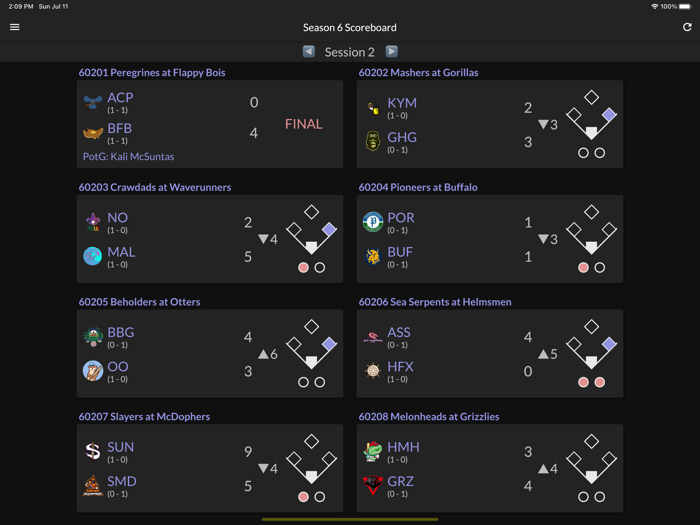Click the Flappy Bois BFB logo

(x=93, y=132)
